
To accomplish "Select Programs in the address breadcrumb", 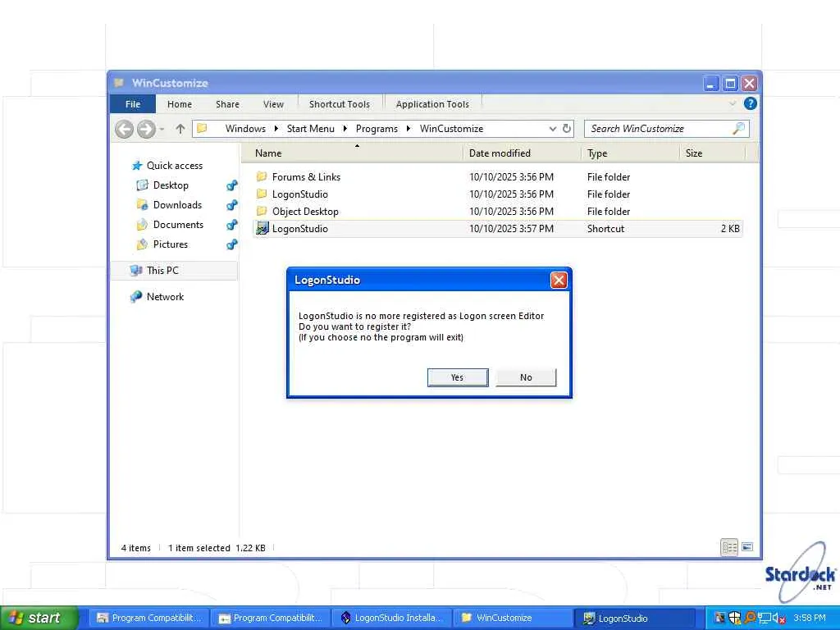I will point(377,129).
